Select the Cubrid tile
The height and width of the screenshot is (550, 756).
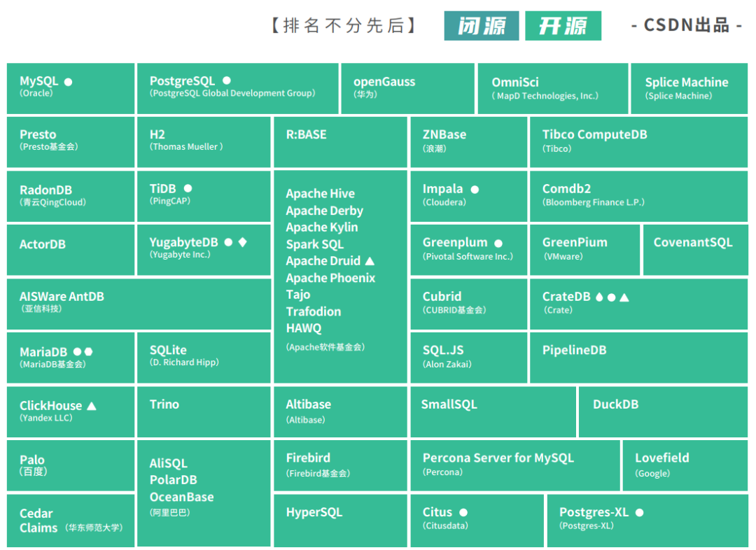point(468,304)
